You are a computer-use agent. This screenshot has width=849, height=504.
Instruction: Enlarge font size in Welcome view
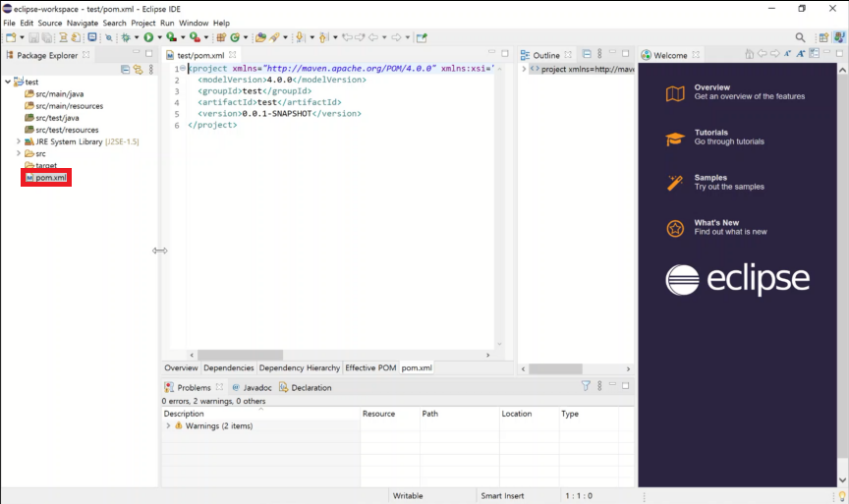point(800,54)
